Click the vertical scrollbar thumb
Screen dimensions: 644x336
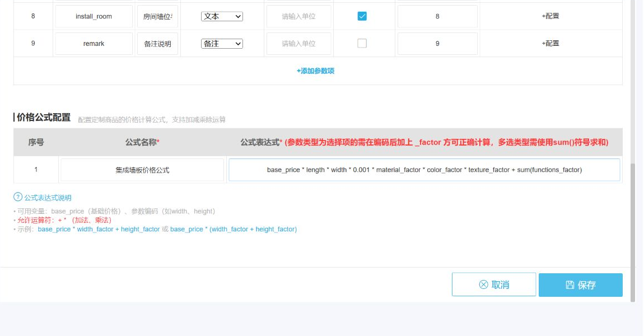tap(633, 232)
